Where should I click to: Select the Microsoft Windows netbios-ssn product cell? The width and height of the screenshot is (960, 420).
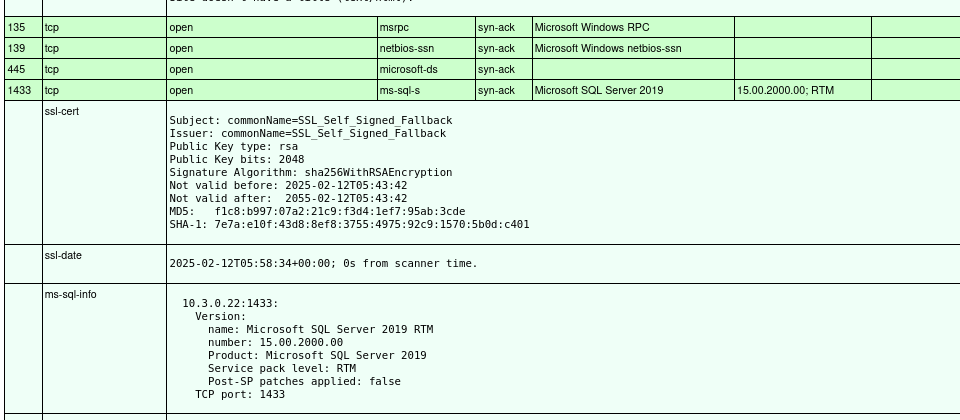(x=608, y=48)
